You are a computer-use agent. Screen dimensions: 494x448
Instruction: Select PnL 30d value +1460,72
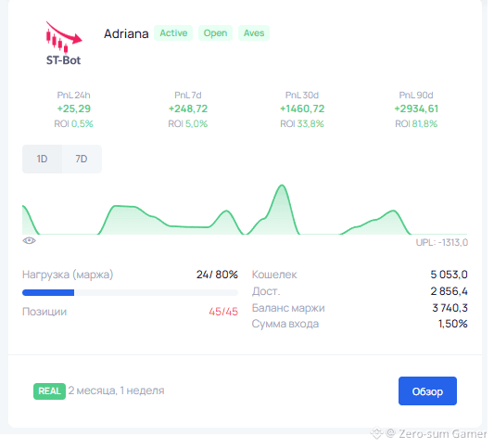click(302, 109)
